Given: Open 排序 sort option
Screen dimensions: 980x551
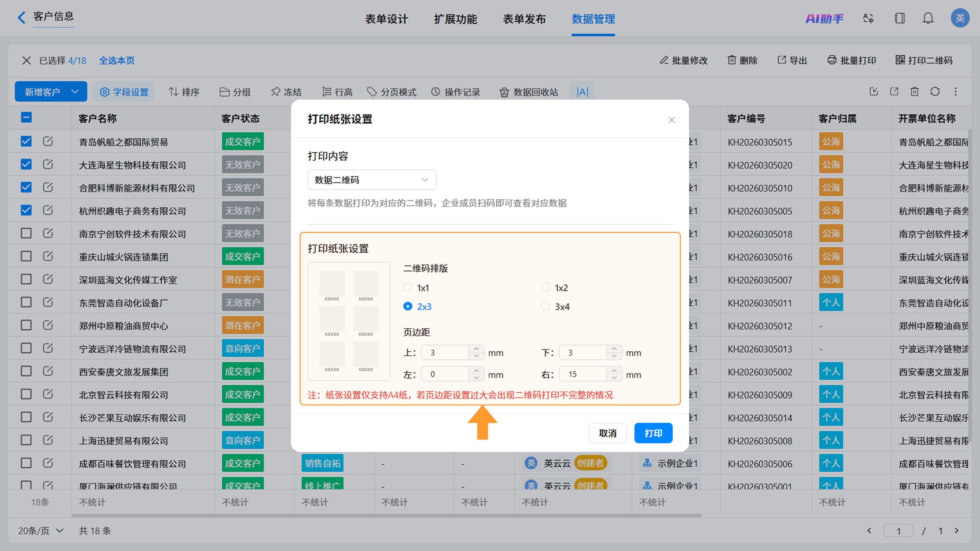Looking at the screenshot, I should point(184,92).
